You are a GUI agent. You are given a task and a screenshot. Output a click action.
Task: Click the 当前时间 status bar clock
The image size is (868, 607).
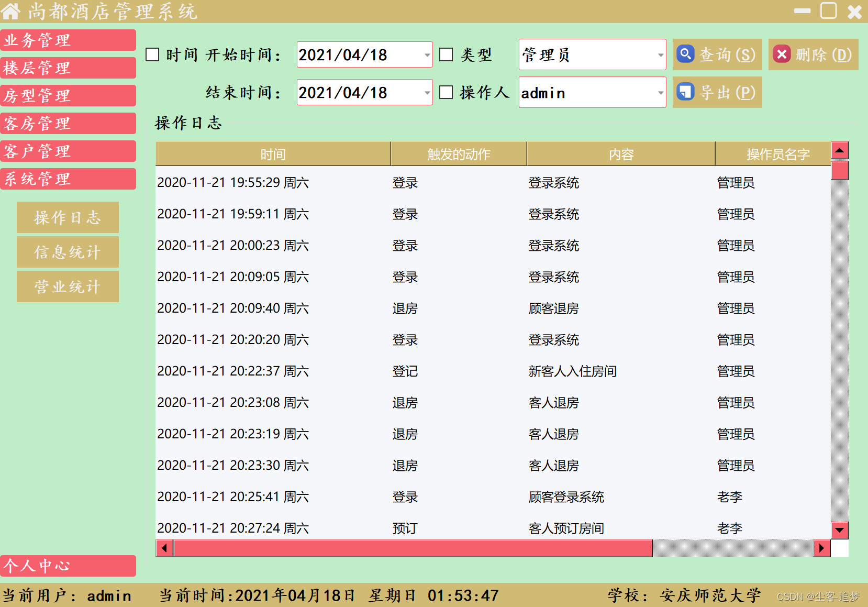pyautogui.click(x=329, y=595)
